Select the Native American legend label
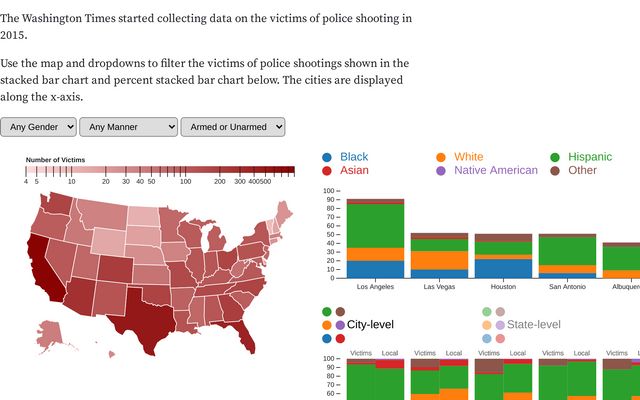 [x=496, y=170]
